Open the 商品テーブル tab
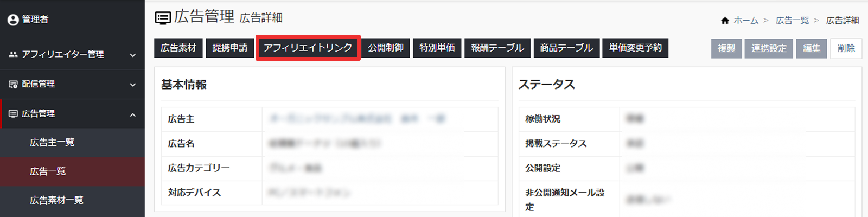 [x=566, y=48]
